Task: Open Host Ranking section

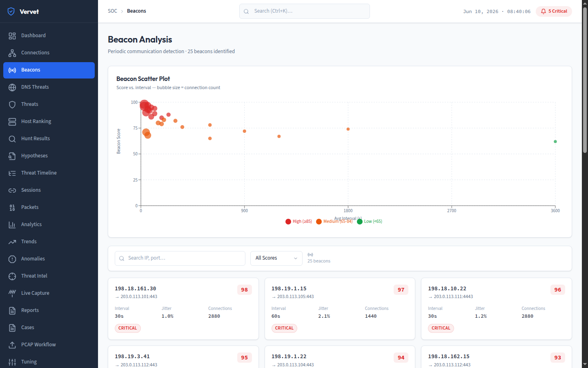Action: click(x=49, y=121)
